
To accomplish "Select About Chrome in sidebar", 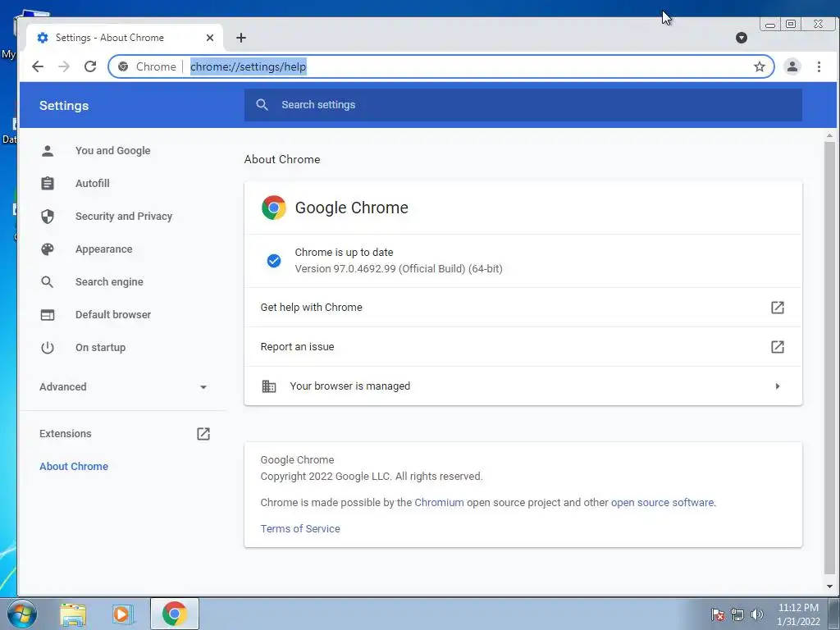I will 73,466.
